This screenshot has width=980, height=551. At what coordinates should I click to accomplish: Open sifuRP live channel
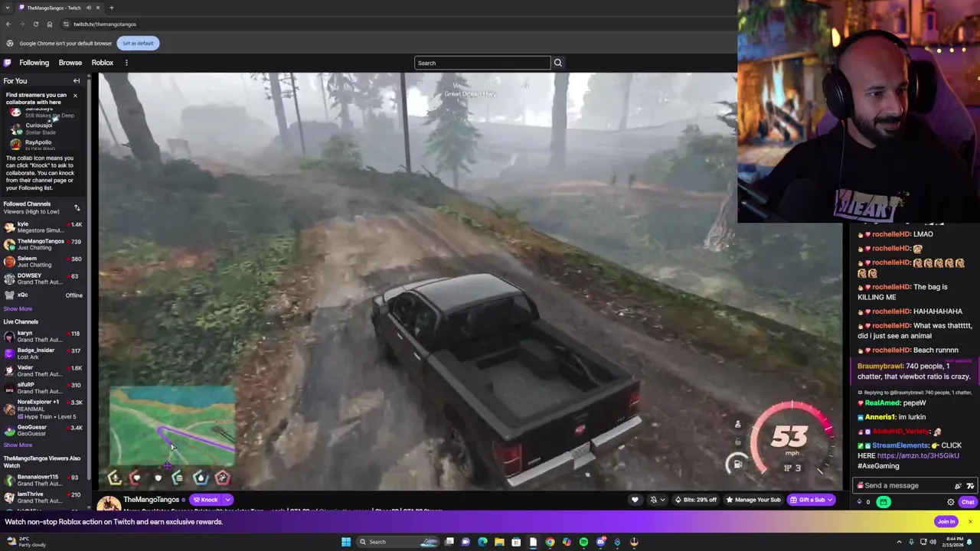[x=42, y=388]
